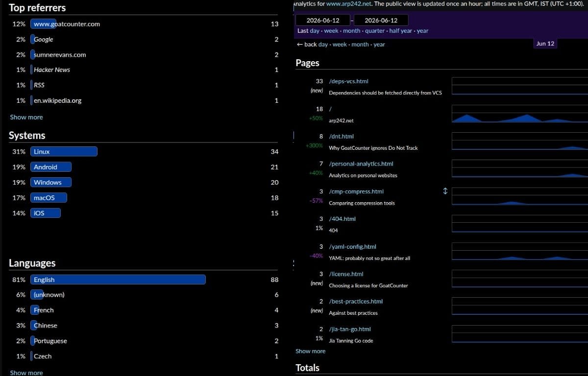Show more under Pages list
This screenshot has width=588, height=376.
[310, 351]
